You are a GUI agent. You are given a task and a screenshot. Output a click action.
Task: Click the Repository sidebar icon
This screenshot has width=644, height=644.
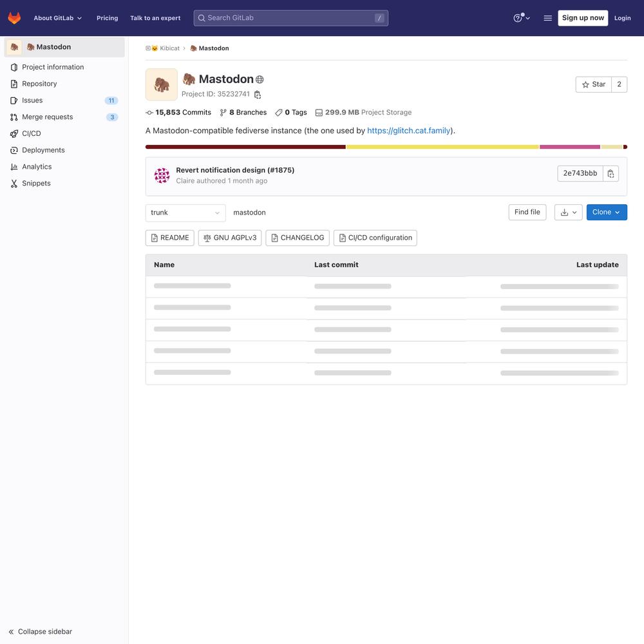[14, 84]
